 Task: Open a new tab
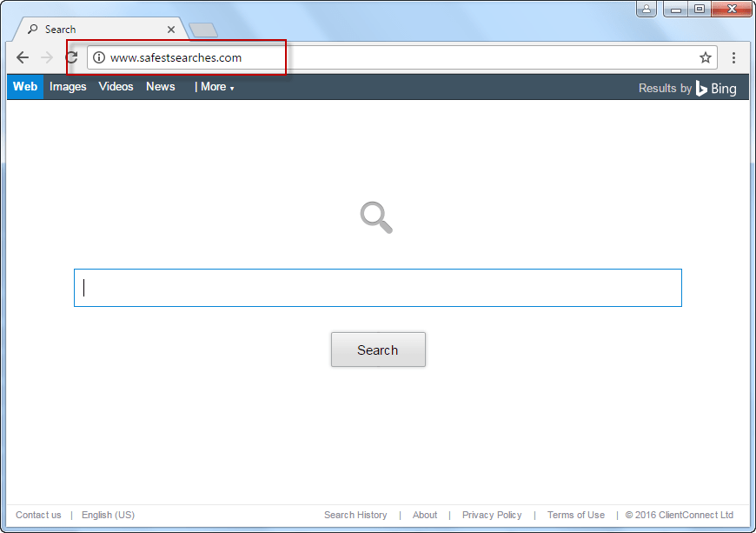coord(203,30)
